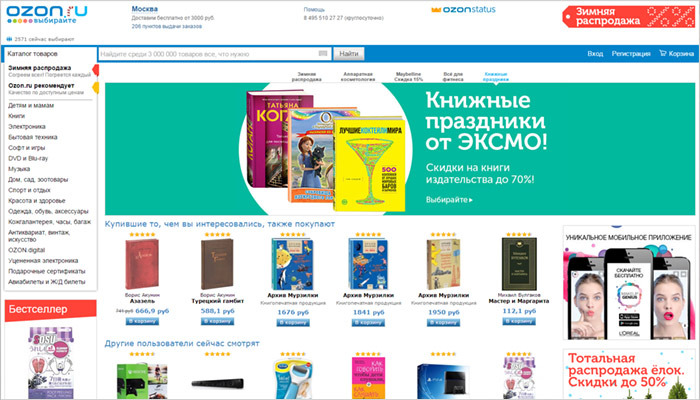Click Вход to log in
Image resolution: width=700 pixels, height=400 pixels.
pos(595,54)
